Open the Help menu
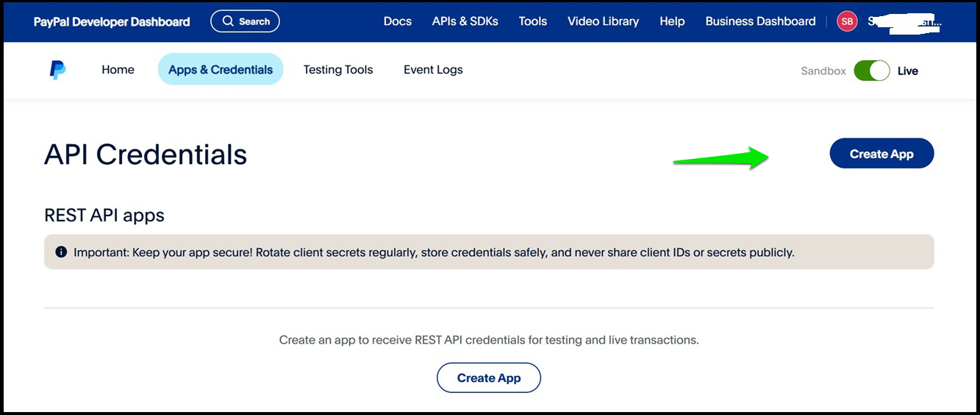Viewport: 980px width, 415px height. click(672, 21)
